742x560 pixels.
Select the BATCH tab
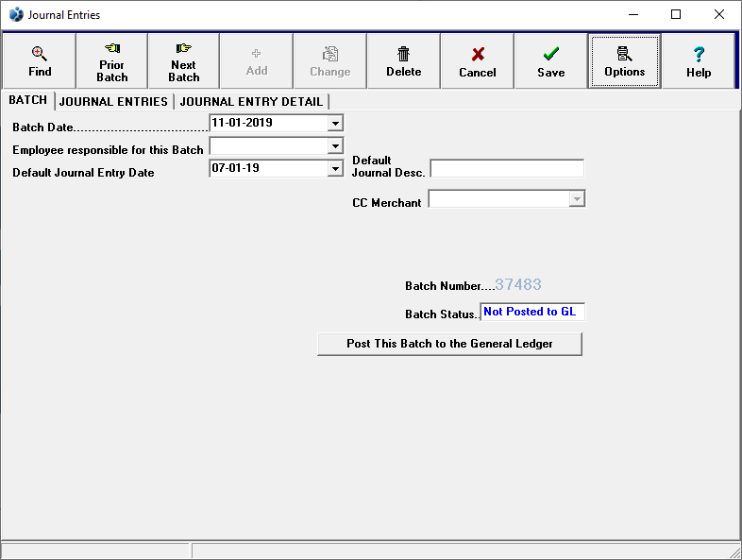(x=27, y=100)
